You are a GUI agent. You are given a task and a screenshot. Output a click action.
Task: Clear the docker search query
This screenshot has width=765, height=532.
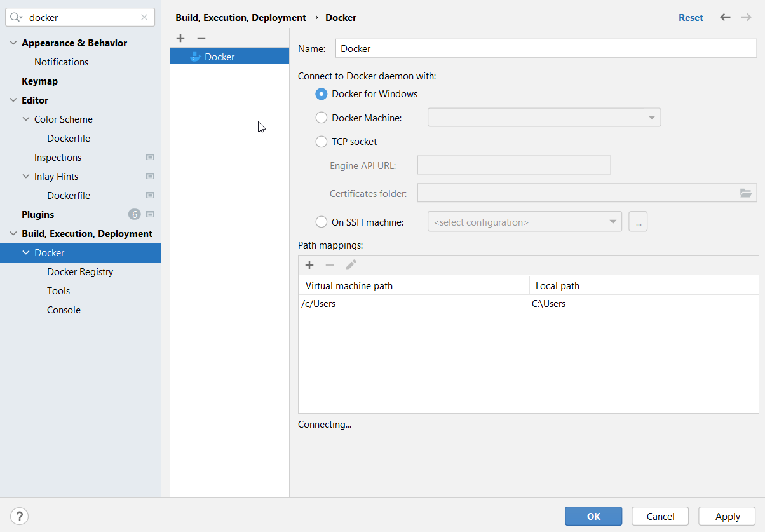tap(144, 17)
